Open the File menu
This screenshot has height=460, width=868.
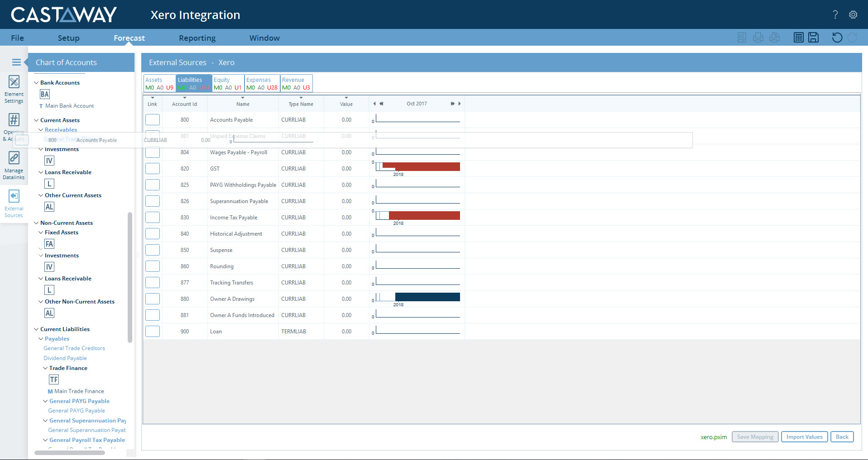coord(17,38)
